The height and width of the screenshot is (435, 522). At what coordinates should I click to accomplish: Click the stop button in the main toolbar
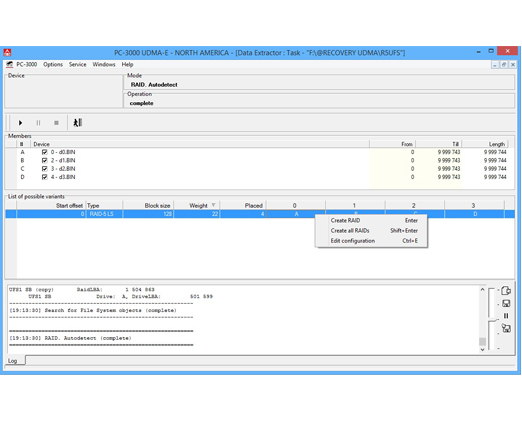[x=56, y=123]
